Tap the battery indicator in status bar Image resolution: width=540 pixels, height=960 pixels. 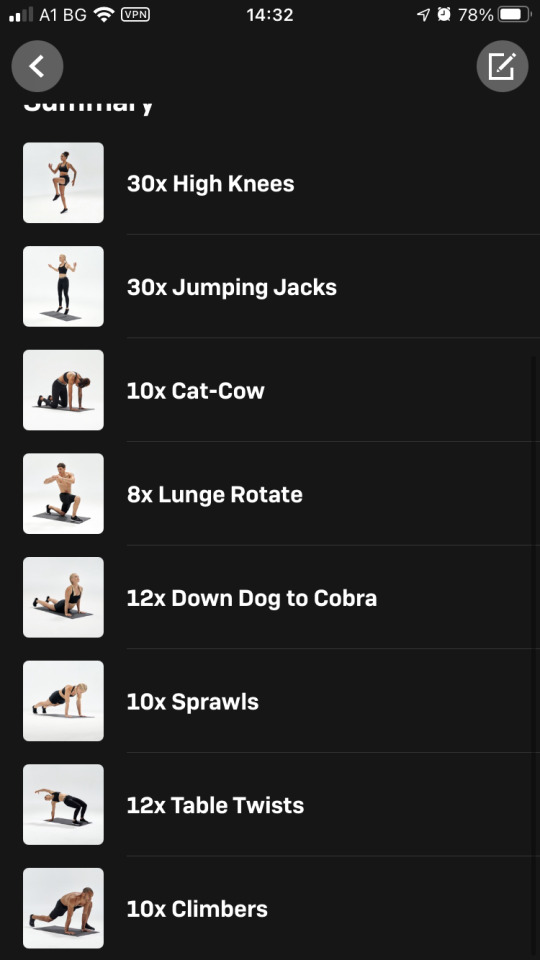[515, 14]
